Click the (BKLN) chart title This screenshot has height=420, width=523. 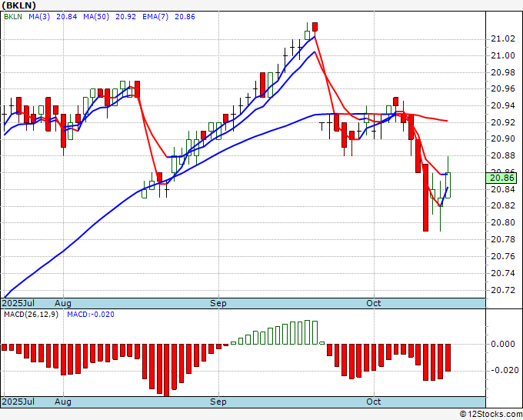18,5
